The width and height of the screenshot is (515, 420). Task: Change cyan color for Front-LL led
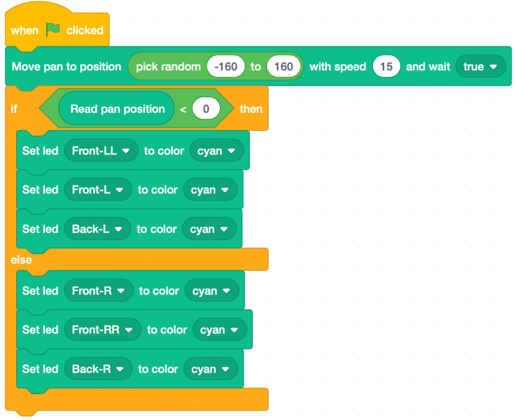coord(216,151)
